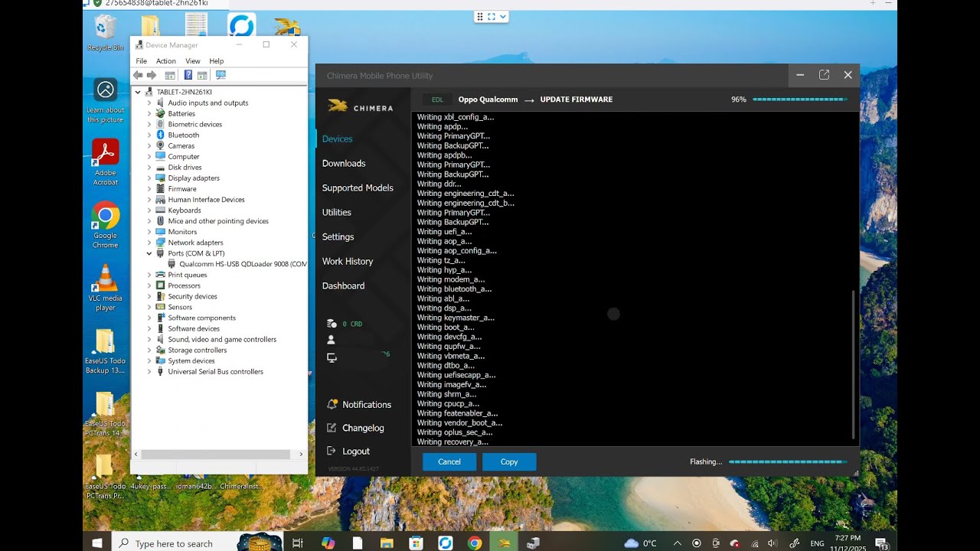Open EaseUS Todo Backup desktop icon
The height and width of the screenshot is (551, 980).
pyautogui.click(x=105, y=351)
